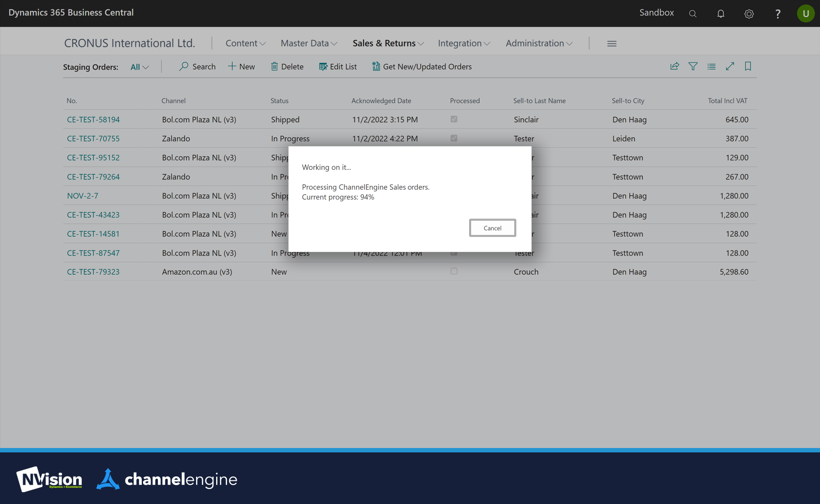Toggle Processed checkbox for order CE-TEST-70755

tap(454, 138)
